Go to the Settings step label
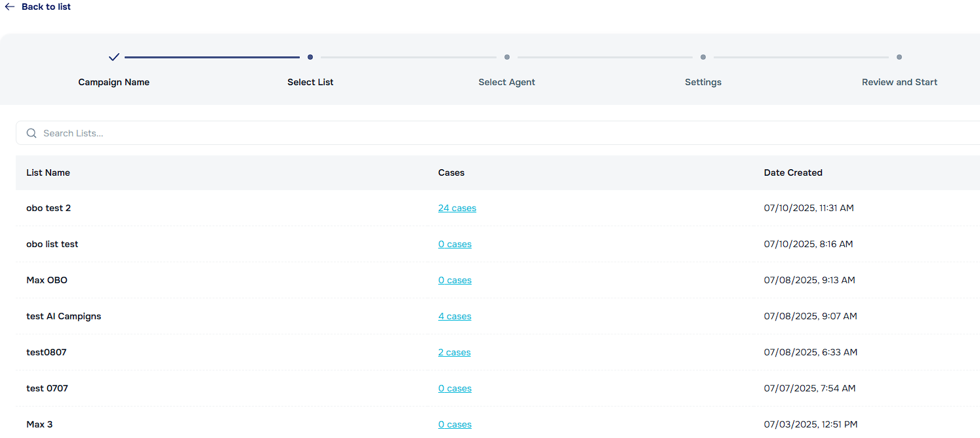The height and width of the screenshot is (438, 980). click(x=703, y=82)
